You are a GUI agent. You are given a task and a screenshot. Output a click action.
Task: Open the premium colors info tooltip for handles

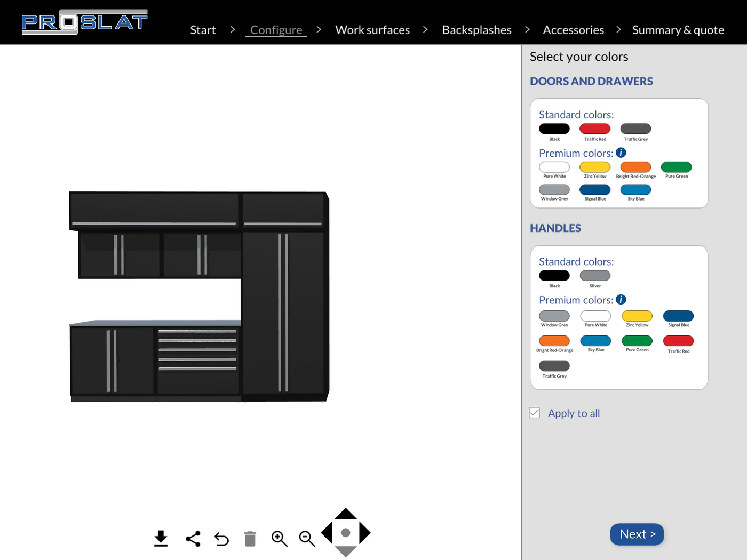tap(621, 299)
